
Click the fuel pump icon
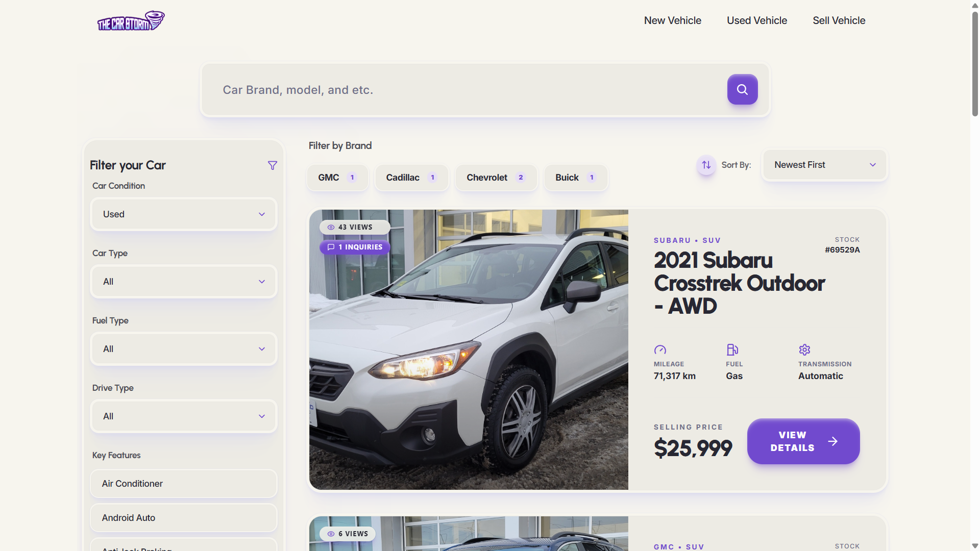pyautogui.click(x=732, y=349)
